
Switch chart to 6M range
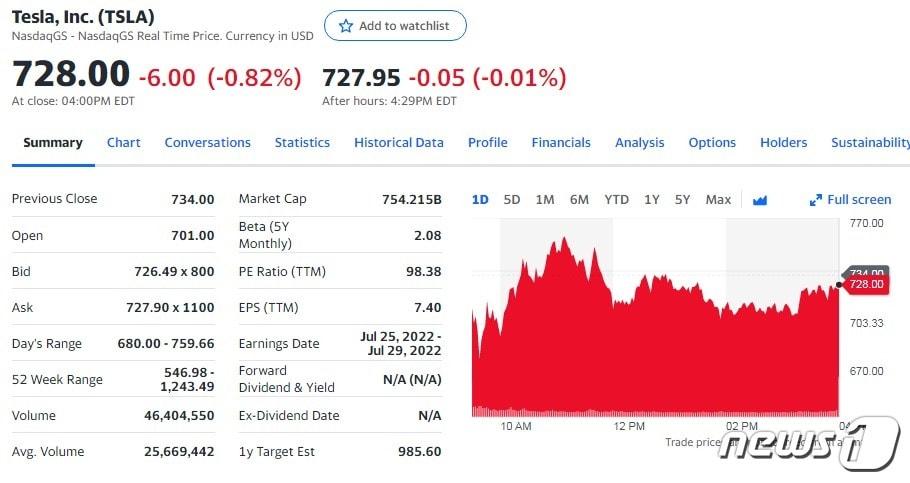[579, 200]
